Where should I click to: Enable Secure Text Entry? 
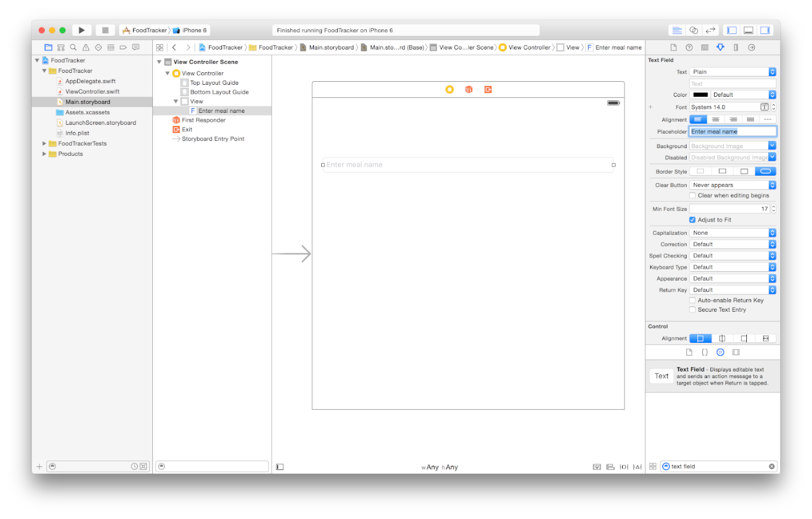[x=693, y=310]
